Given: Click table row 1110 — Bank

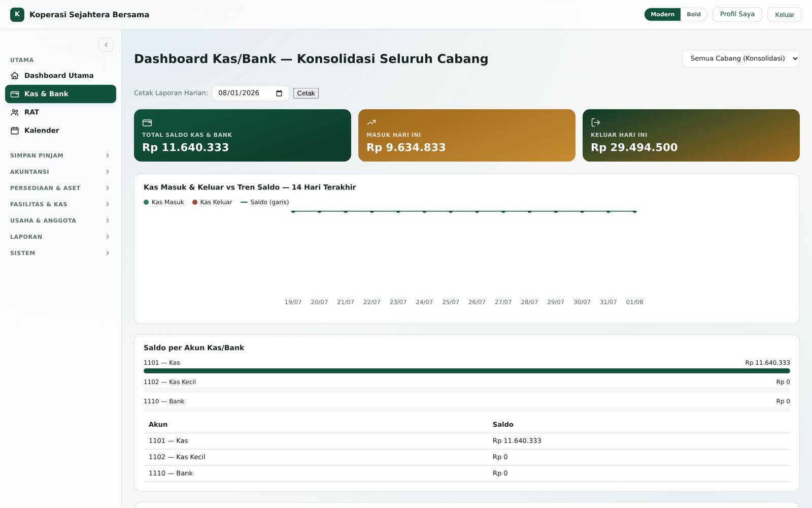Looking at the screenshot, I should pyautogui.click(x=467, y=473).
